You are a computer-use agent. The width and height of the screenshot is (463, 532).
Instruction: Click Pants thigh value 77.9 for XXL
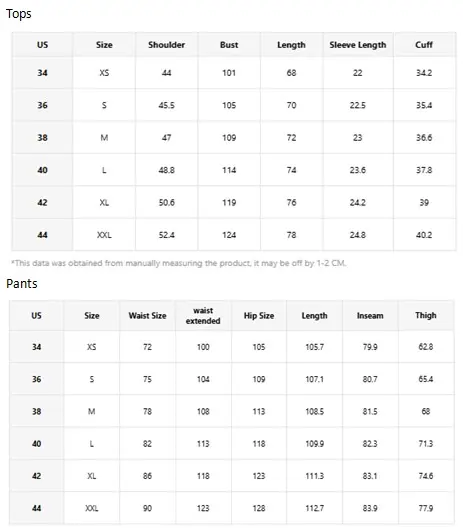426,508
